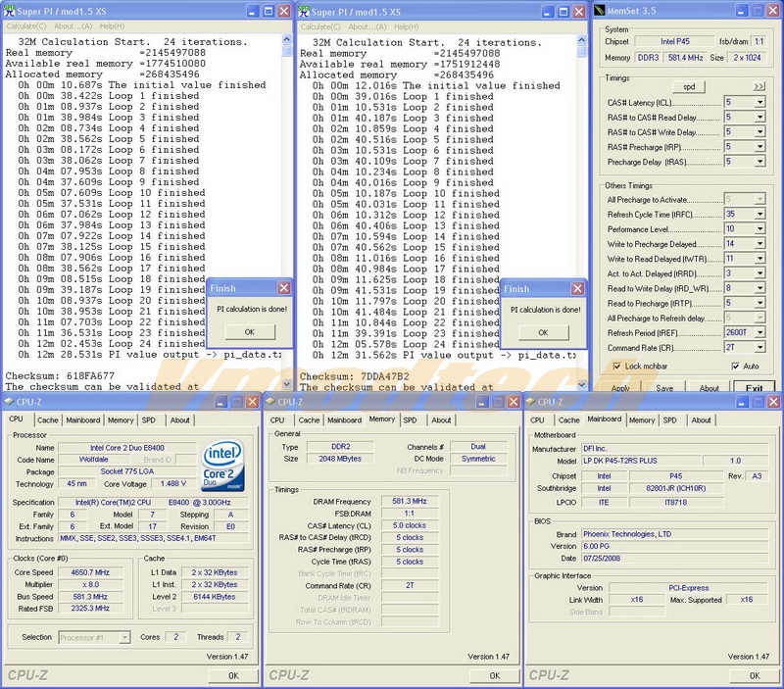Switch to CPU tab in right CPU-Z window
This screenshot has height=689, width=784.
click(x=537, y=420)
